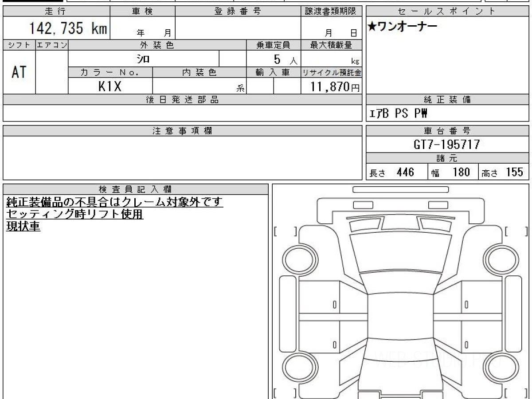The width and height of the screenshot is (532, 399).
Task: Click the mileage value 142,735 km
Action: tap(68, 29)
